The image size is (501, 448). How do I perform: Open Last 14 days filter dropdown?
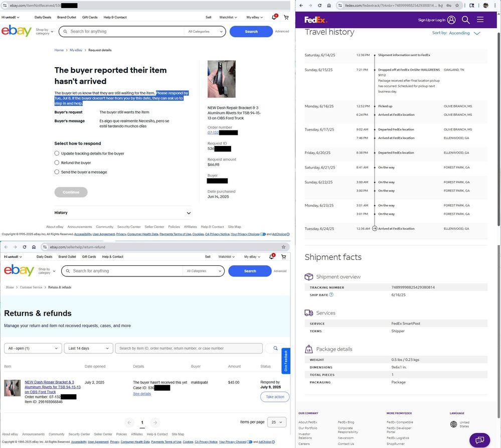coord(88,348)
